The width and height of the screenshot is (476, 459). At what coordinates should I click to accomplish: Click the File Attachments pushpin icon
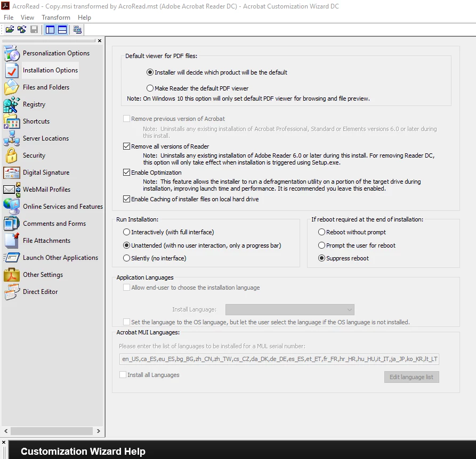click(x=12, y=241)
